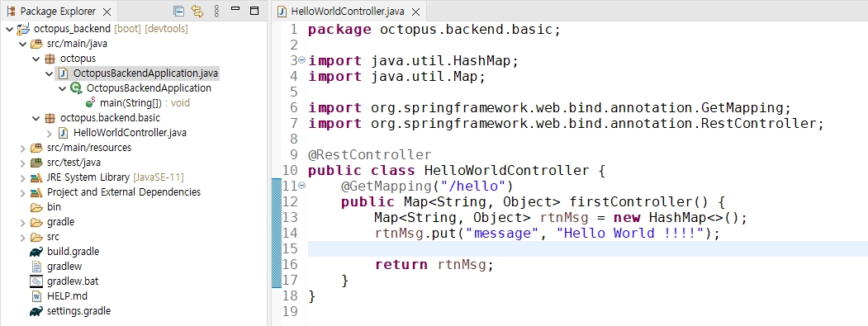The image size is (868, 326).
Task: Click the return rtnMsg; statement
Action: (434, 265)
